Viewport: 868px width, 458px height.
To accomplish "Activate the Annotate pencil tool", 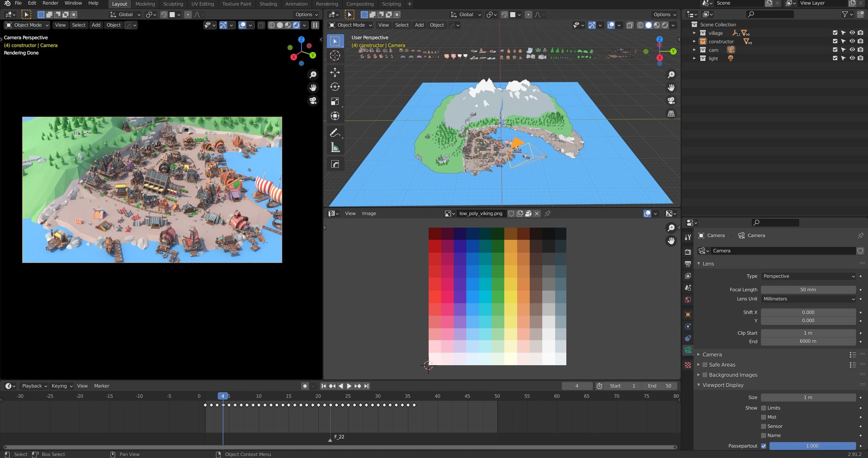I will [335, 133].
